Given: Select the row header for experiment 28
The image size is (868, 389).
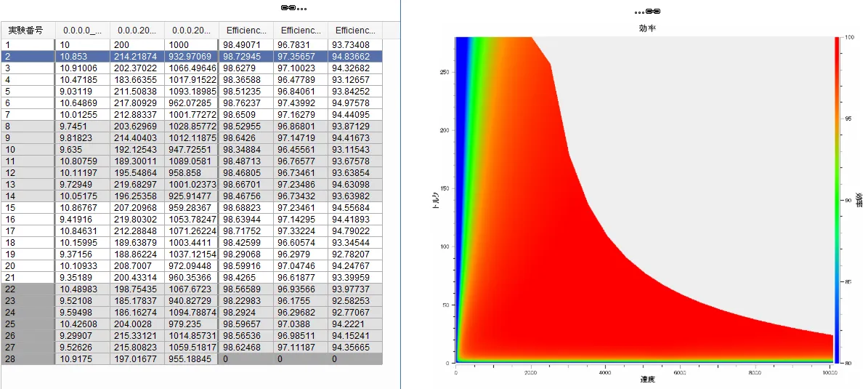Looking at the screenshot, I should click(x=28, y=358).
